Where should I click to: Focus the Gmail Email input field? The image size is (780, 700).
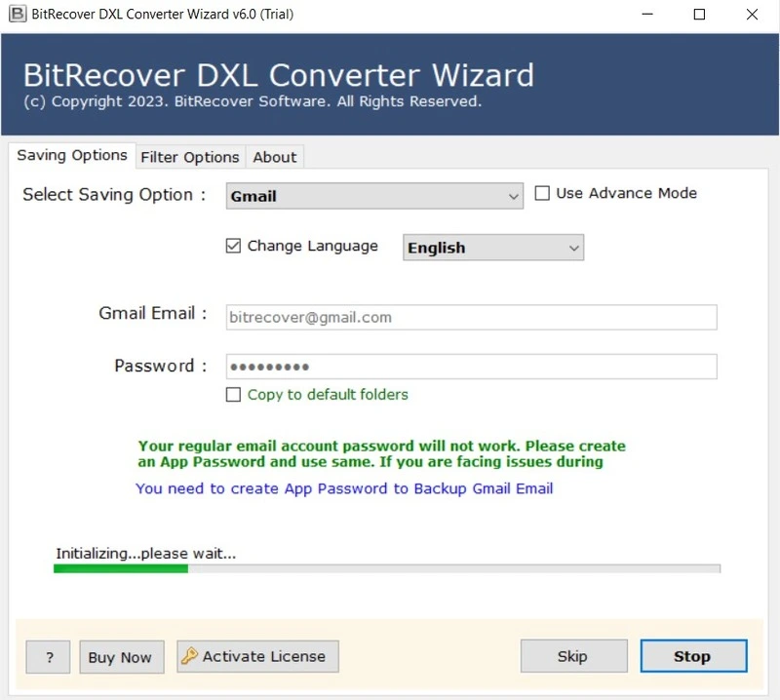[471, 318]
